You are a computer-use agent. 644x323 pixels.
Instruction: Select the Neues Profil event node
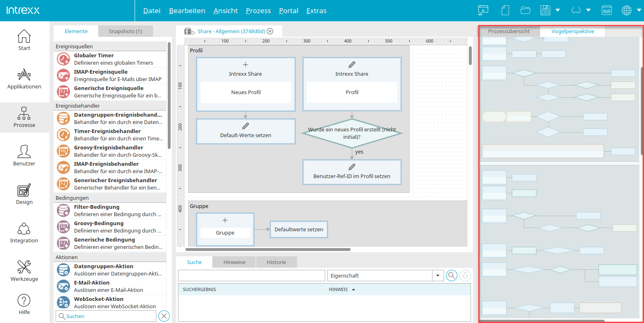pos(246,84)
